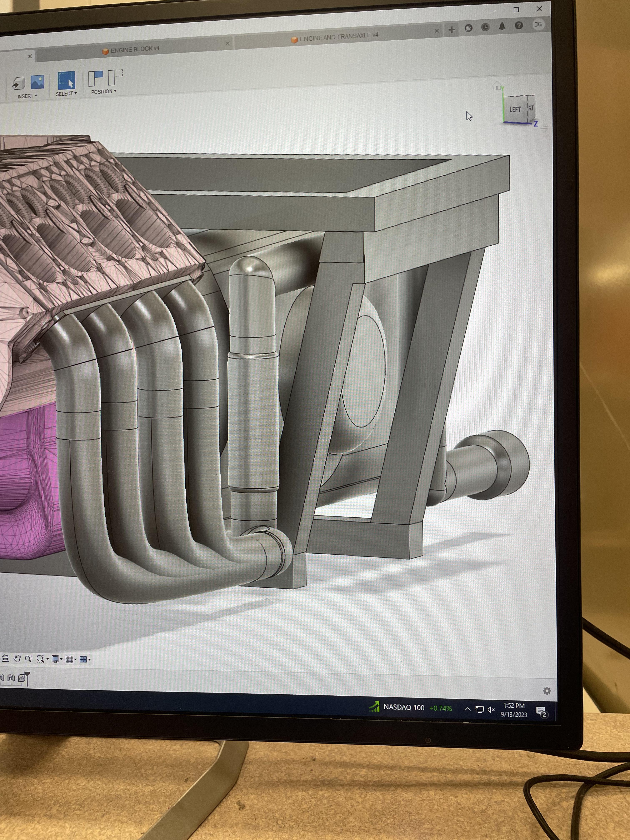630x840 pixels.
Task: Expand the INSERT dropdown
Action: click(x=27, y=96)
